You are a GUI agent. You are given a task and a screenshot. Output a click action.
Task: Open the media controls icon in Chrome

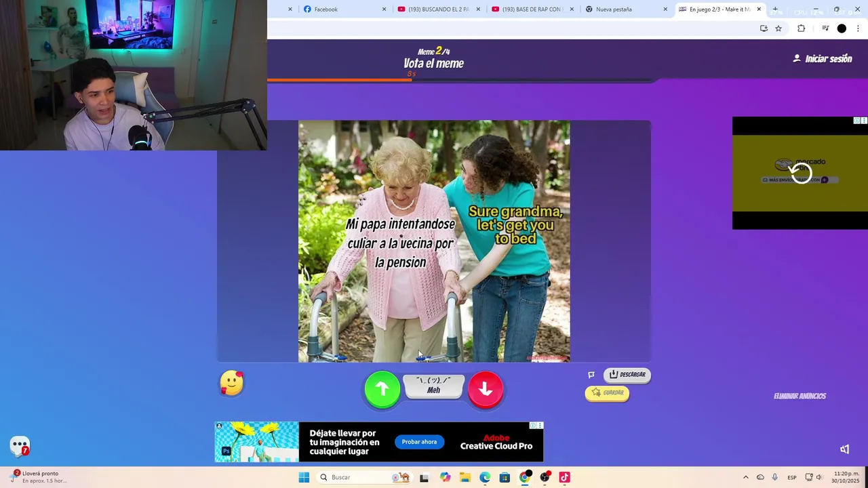point(825,28)
